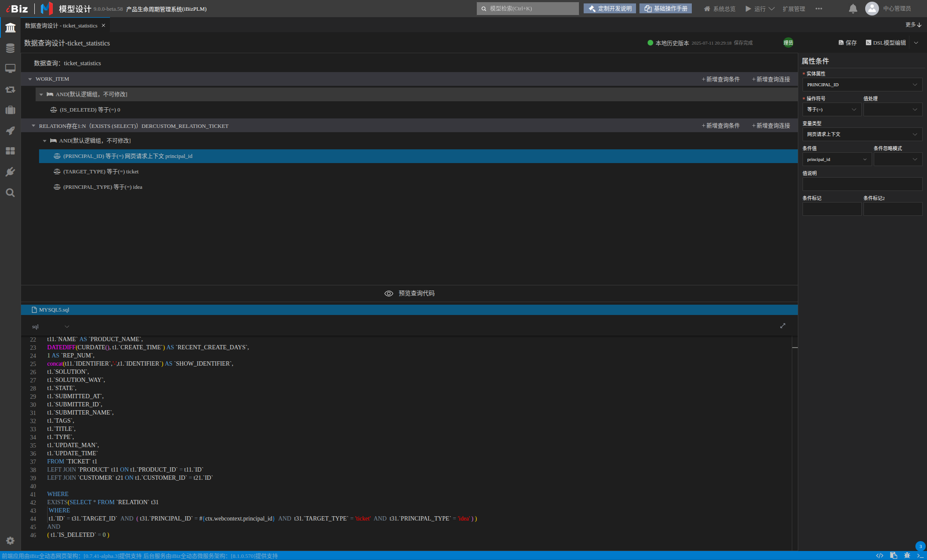The height and width of the screenshot is (560, 927).
Task: Click the 本地历史版本 status text
Action: coord(672,43)
